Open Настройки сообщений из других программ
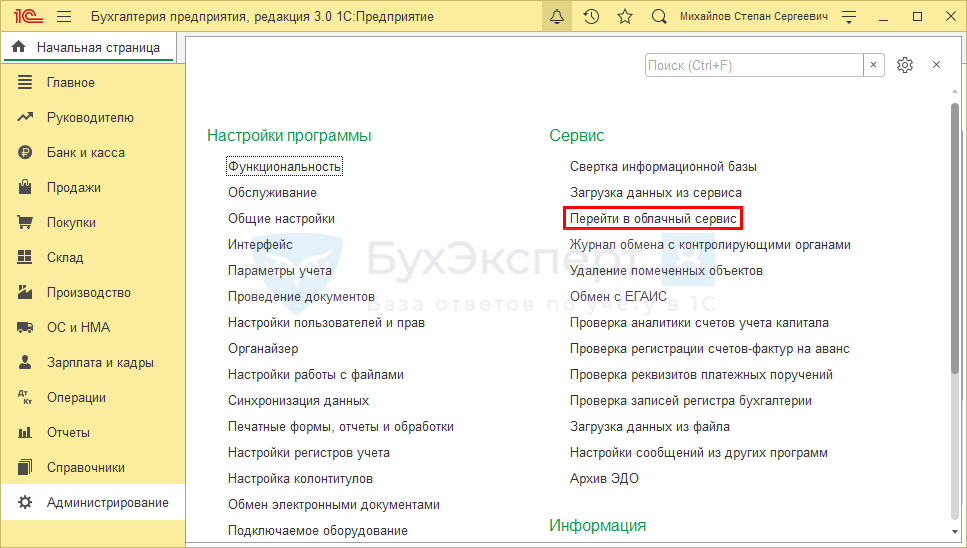This screenshot has height=548, width=967. click(x=698, y=452)
